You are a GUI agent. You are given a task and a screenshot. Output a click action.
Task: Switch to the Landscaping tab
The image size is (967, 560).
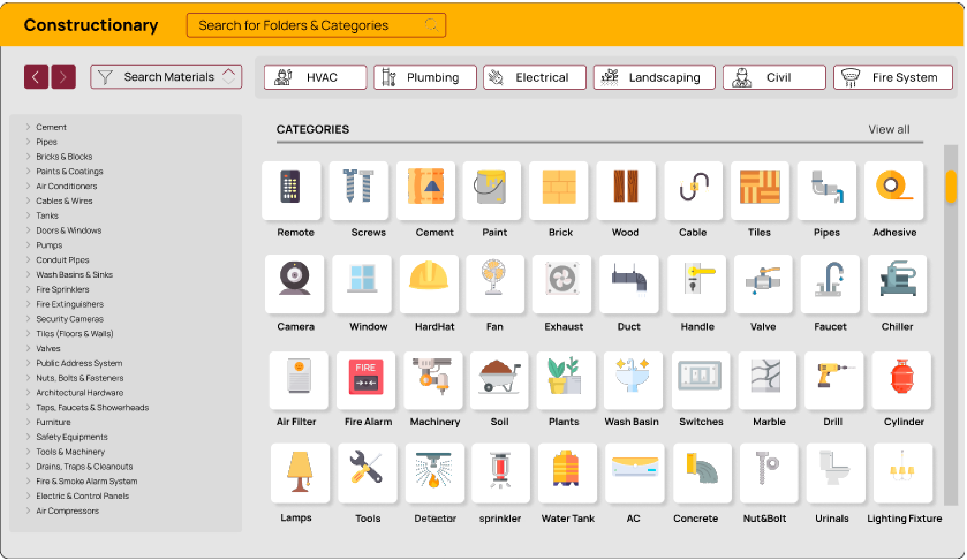[655, 77]
